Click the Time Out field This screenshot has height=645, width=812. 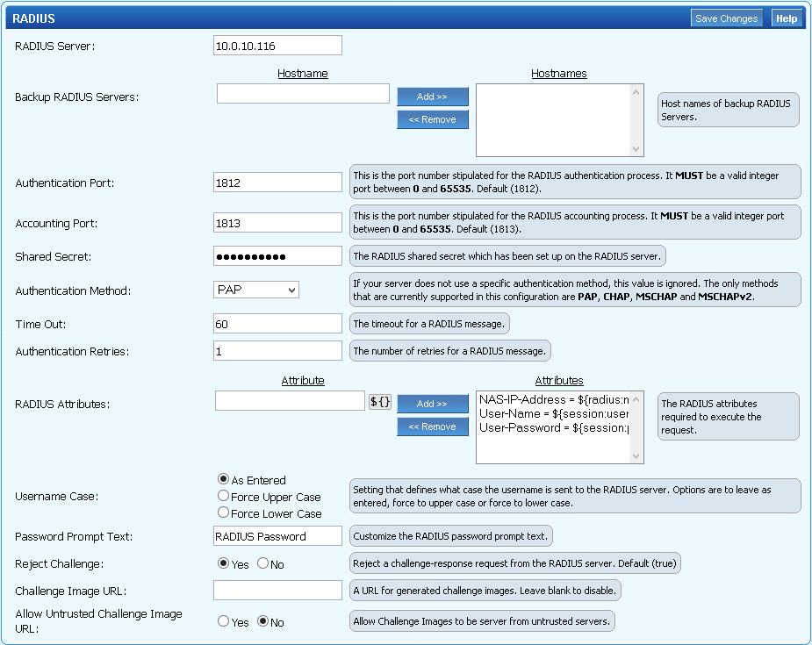pyautogui.click(x=277, y=324)
